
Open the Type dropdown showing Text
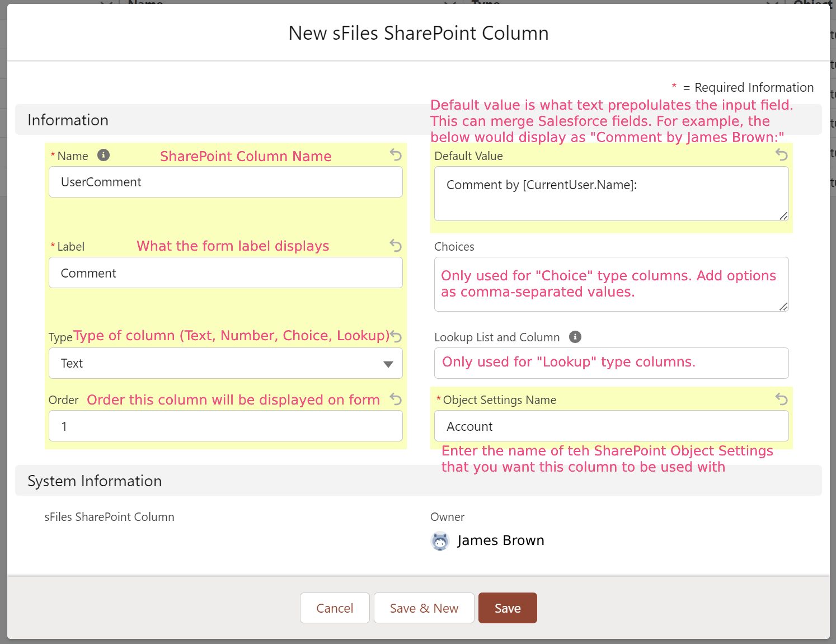[226, 363]
